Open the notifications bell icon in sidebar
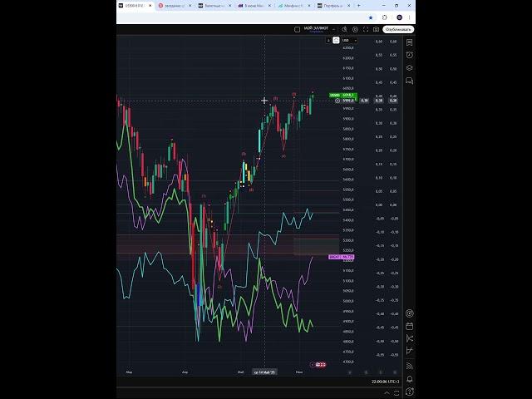 coord(410,379)
